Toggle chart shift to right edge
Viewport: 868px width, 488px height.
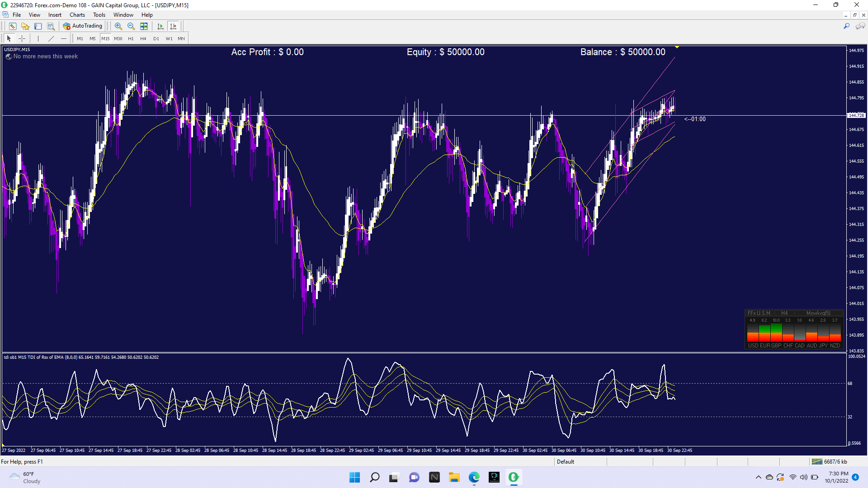(173, 26)
